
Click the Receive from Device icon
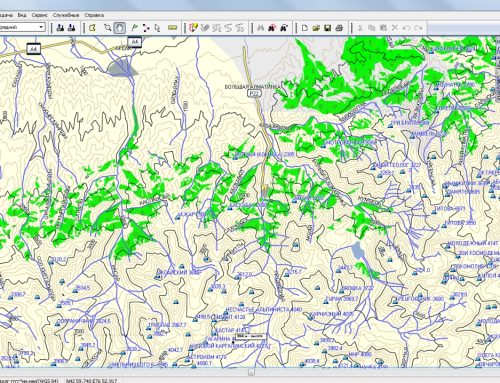point(72,28)
